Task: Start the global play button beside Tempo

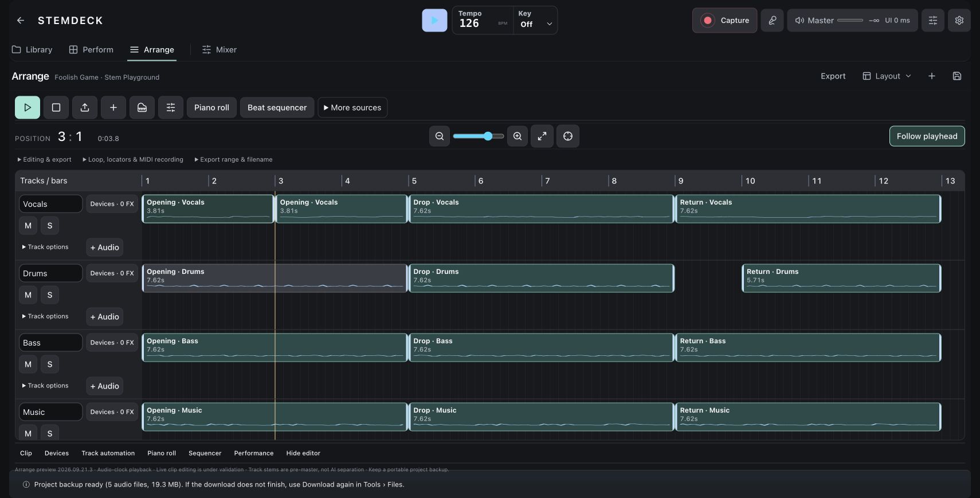Action: (434, 21)
